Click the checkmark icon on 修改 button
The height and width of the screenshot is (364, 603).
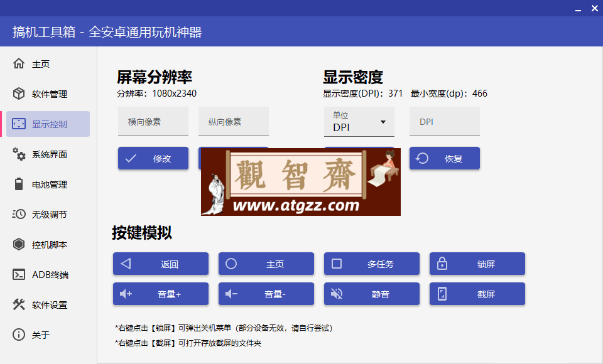coord(131,158)
